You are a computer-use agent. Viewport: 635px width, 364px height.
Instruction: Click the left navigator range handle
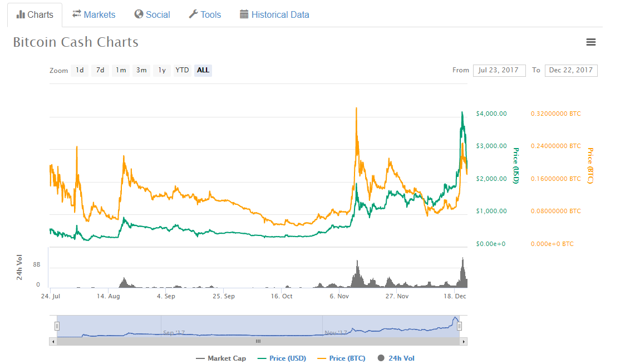[x=57, y=326]
